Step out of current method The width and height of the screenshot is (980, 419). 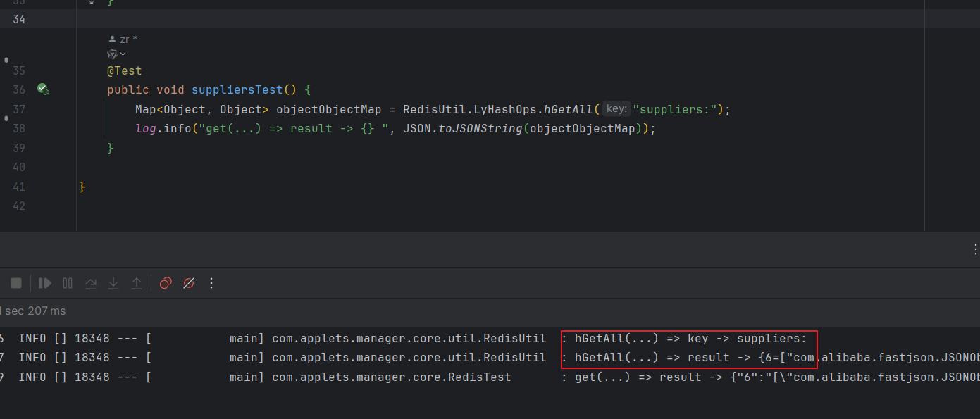pos(137,283)
